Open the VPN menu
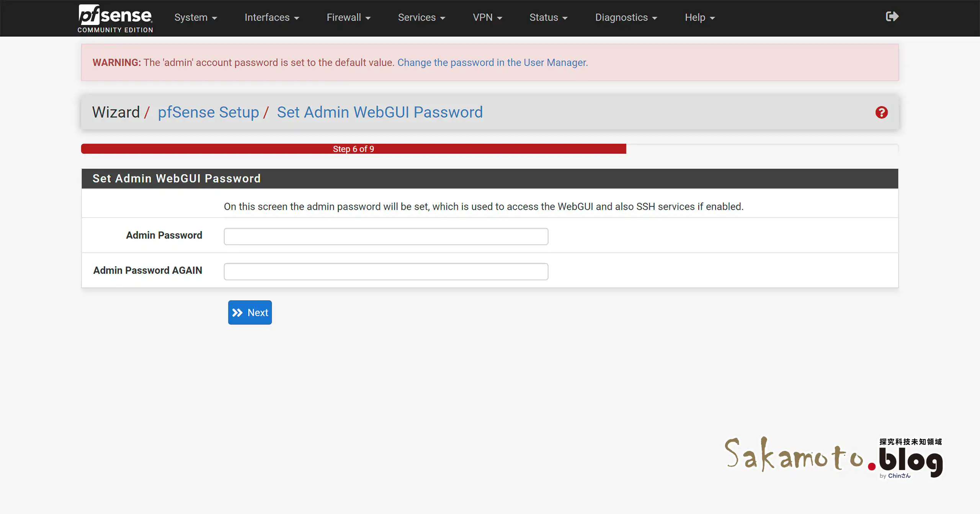This screenshot has height=514, width=980. [x=487, y=17]
